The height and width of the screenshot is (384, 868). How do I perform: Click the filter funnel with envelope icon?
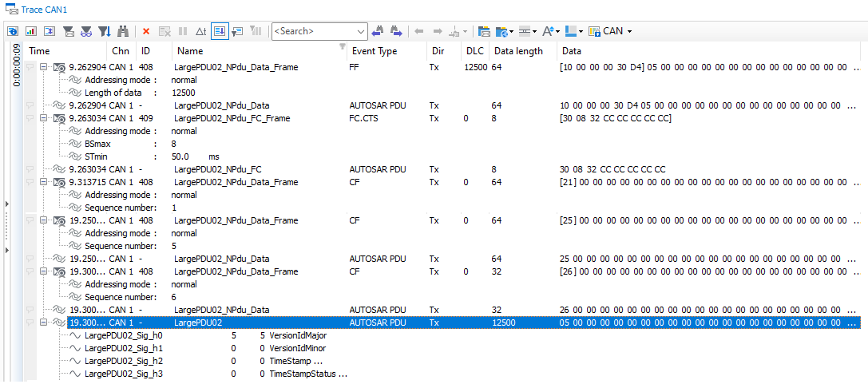coord(68,32)
